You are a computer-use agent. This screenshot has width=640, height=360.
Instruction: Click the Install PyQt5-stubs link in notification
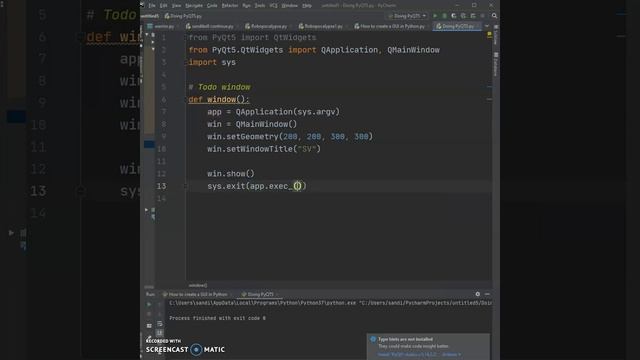click(x=407, y=354)
